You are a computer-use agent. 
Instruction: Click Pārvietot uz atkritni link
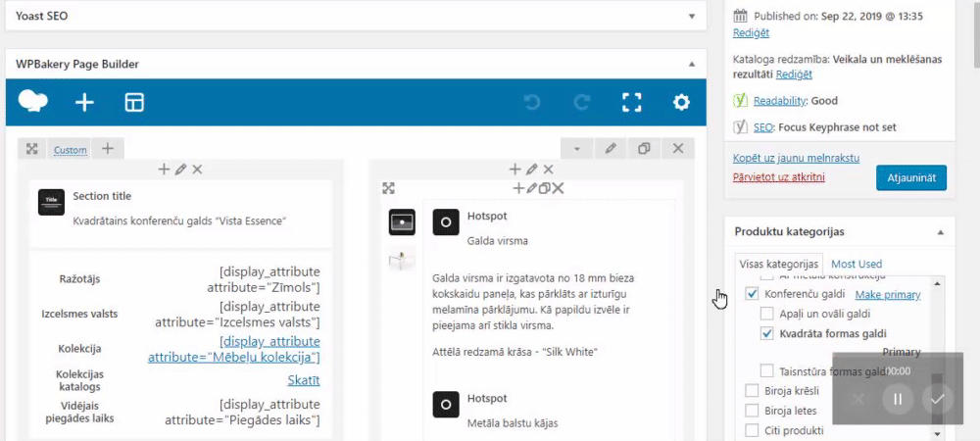coord(779,177)
